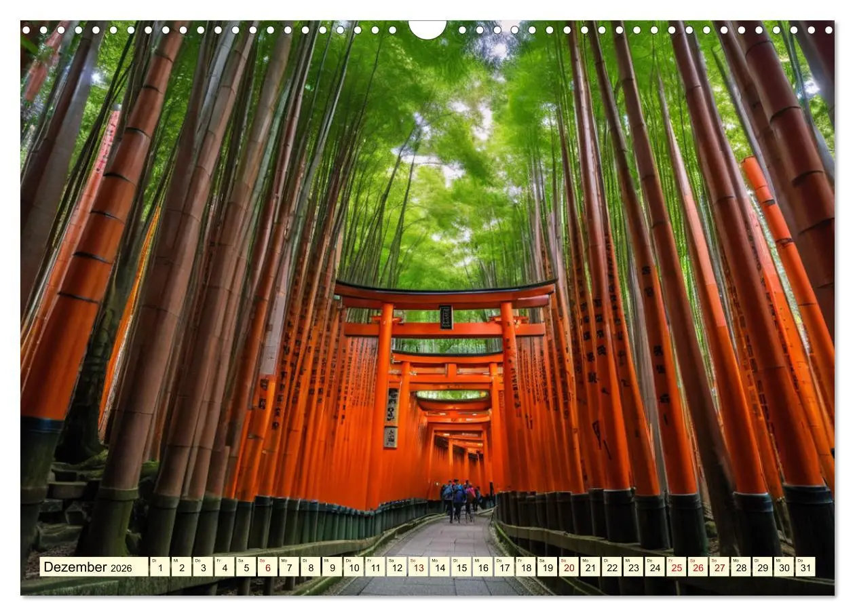Select day 18 in the calendar strip
The image size is (855, 616).
pos(525,566)
